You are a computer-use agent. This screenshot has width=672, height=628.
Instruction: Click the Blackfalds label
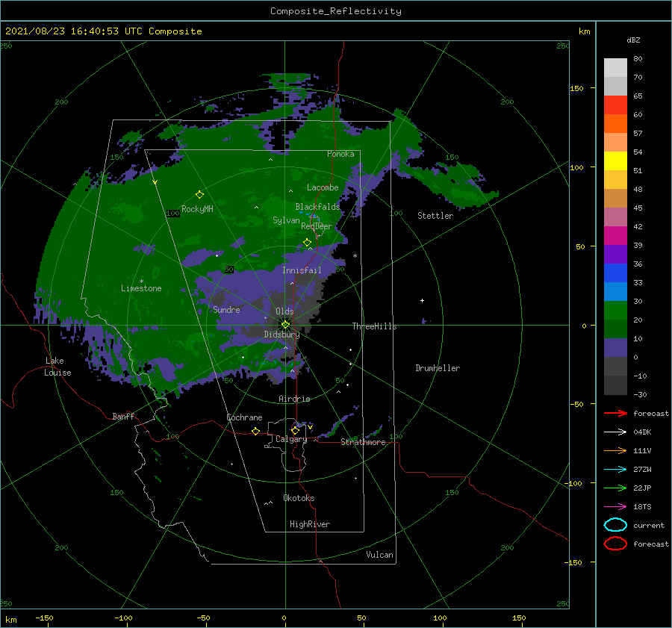[317, 207]
